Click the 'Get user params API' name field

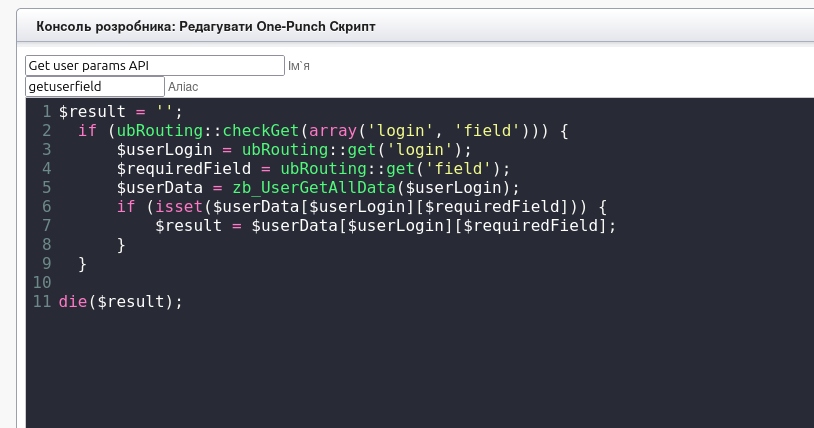tap(154, 65)
